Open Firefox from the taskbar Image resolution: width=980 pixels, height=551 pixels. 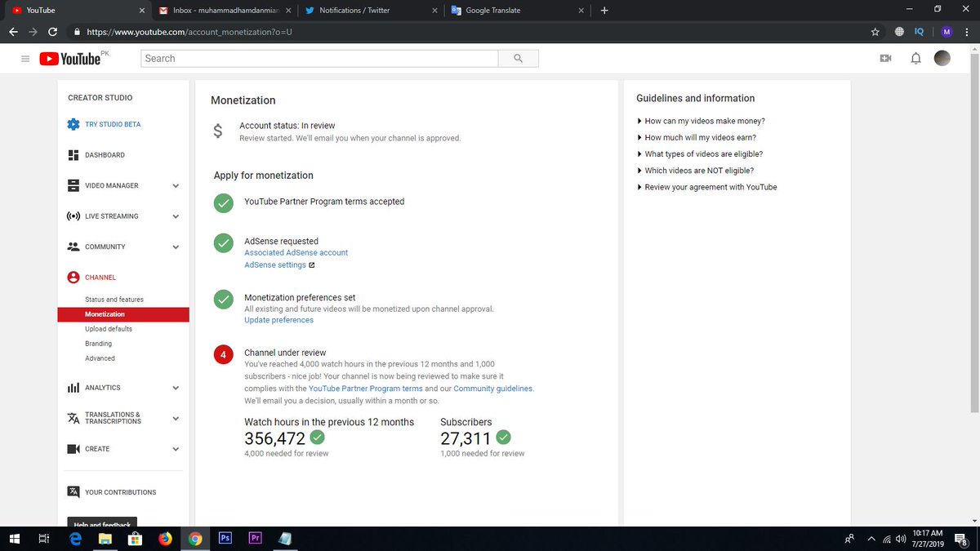165,539
